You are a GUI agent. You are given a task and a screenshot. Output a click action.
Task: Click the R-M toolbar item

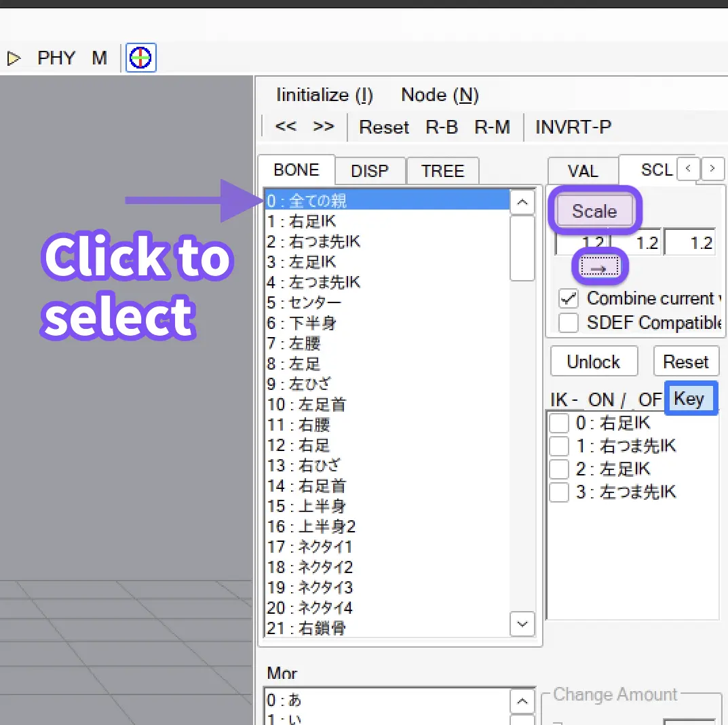pyautogui.click(x=492, y=128)
